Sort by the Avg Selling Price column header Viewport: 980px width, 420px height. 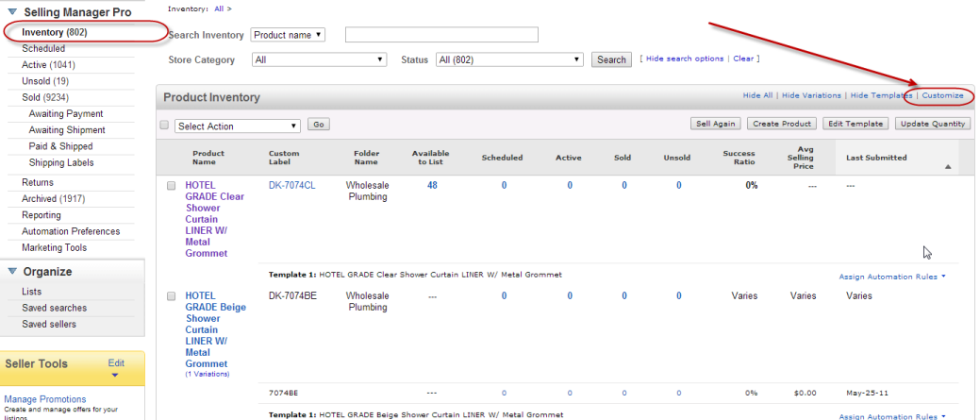point(800,158)
